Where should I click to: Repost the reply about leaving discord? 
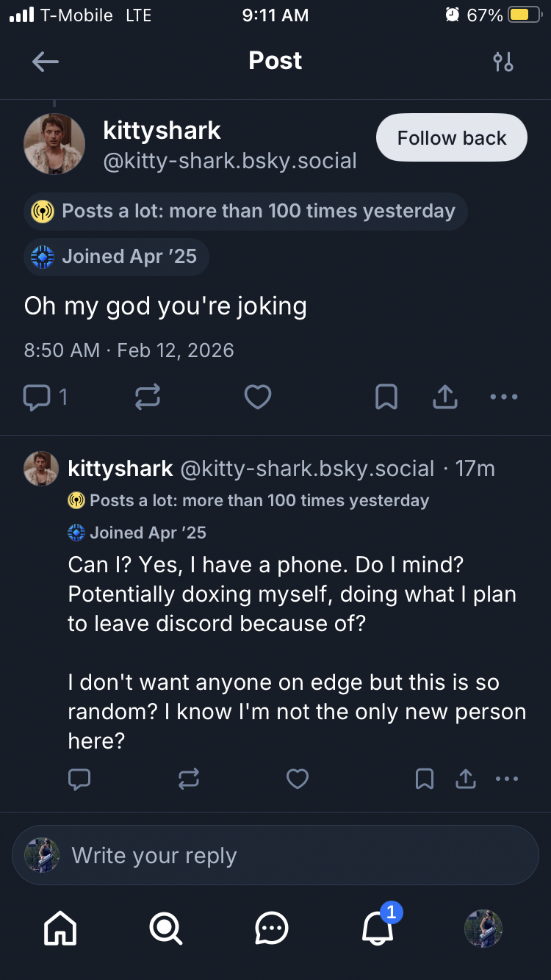(x=189, y=779)
